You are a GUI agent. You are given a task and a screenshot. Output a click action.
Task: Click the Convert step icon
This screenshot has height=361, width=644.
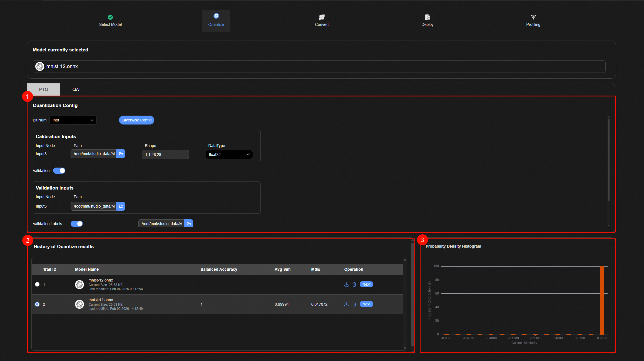(322, 17)
